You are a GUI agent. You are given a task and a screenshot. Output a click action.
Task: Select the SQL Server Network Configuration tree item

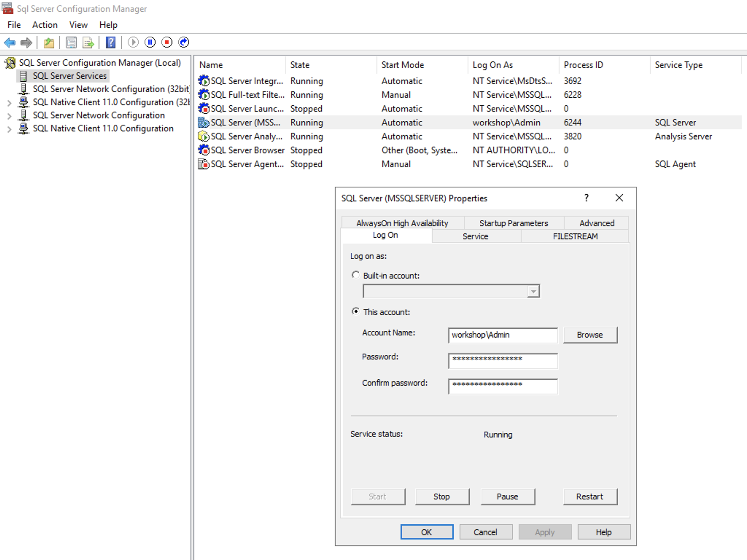(x=99, y=115)
